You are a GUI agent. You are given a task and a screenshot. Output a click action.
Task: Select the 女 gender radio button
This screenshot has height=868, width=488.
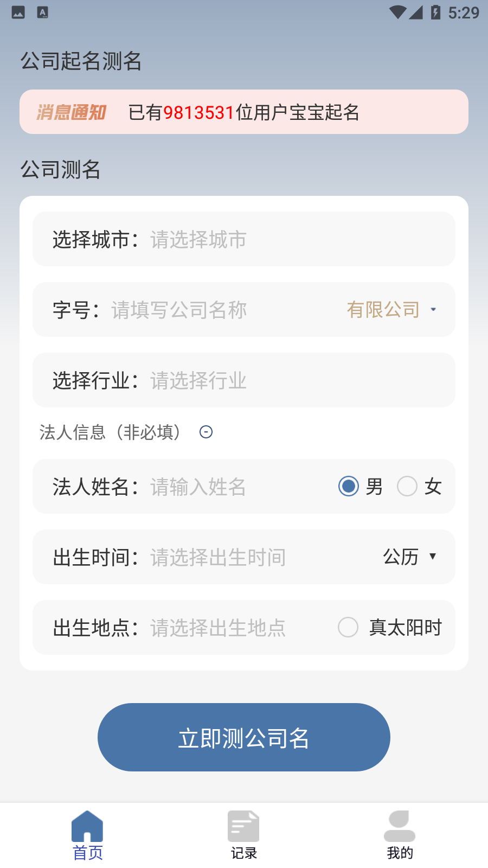pyautogui.click(x=407, y=486)
